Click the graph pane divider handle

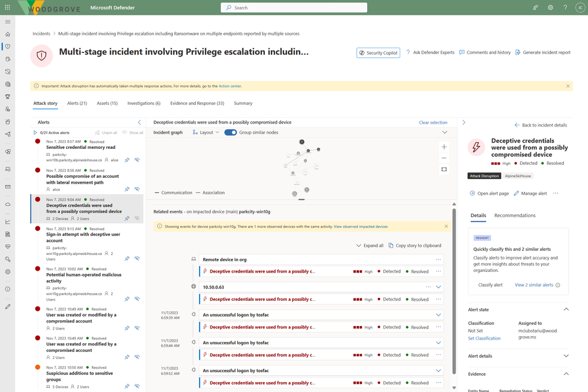301,200
